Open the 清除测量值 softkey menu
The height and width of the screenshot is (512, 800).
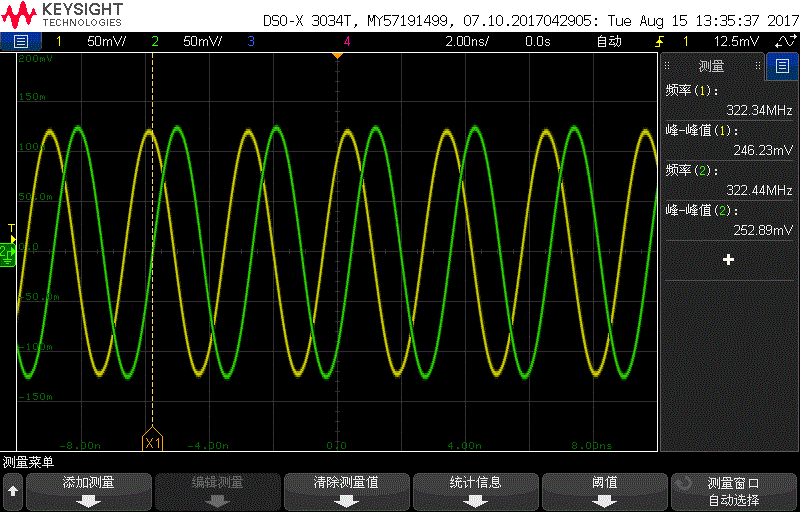point(346,491)
